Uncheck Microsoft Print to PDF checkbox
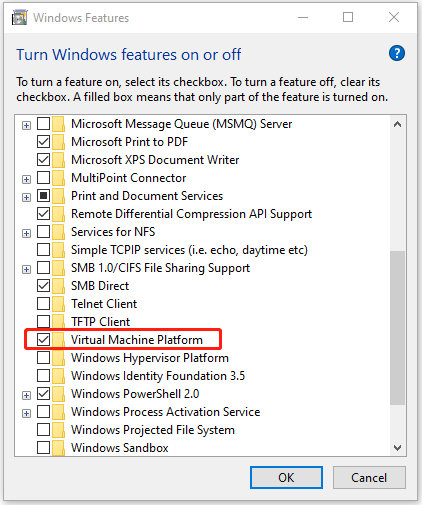This screenshot has height=505, width=422. coord(43,142)
